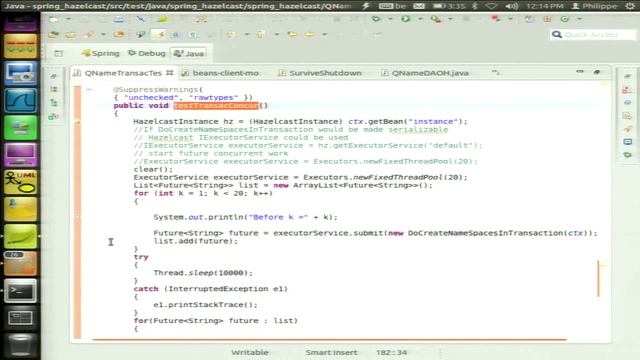Toggle Mark Occurrences in the toolbar
The image size is (640, 360).
(158, 35)
